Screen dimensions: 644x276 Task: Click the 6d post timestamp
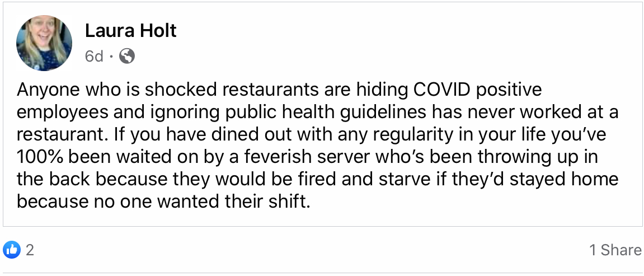pyautogui.click(x=93, y=56)
